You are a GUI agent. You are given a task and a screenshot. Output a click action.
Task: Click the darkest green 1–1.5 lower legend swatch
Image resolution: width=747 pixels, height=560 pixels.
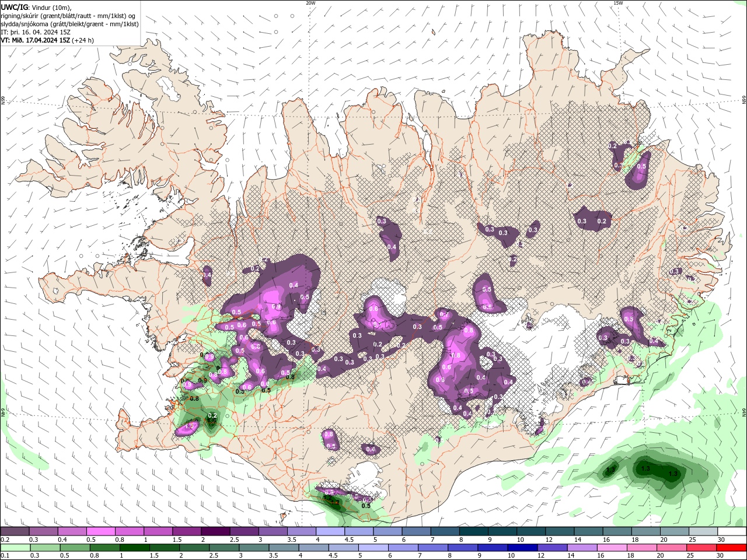[x=134, y=548]
